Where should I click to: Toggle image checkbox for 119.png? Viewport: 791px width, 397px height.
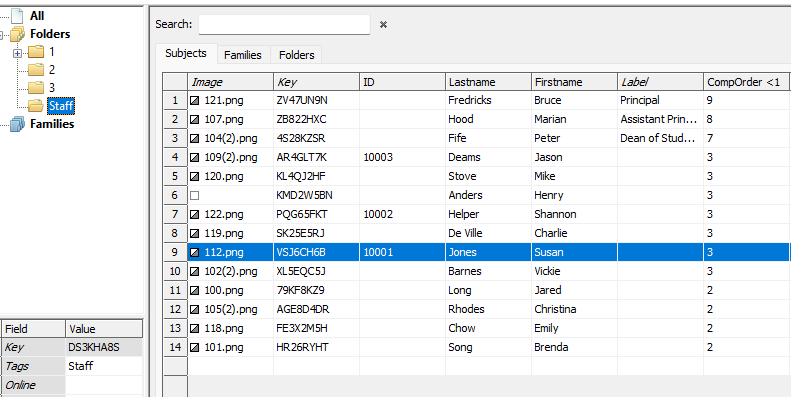tap(194, 233)
